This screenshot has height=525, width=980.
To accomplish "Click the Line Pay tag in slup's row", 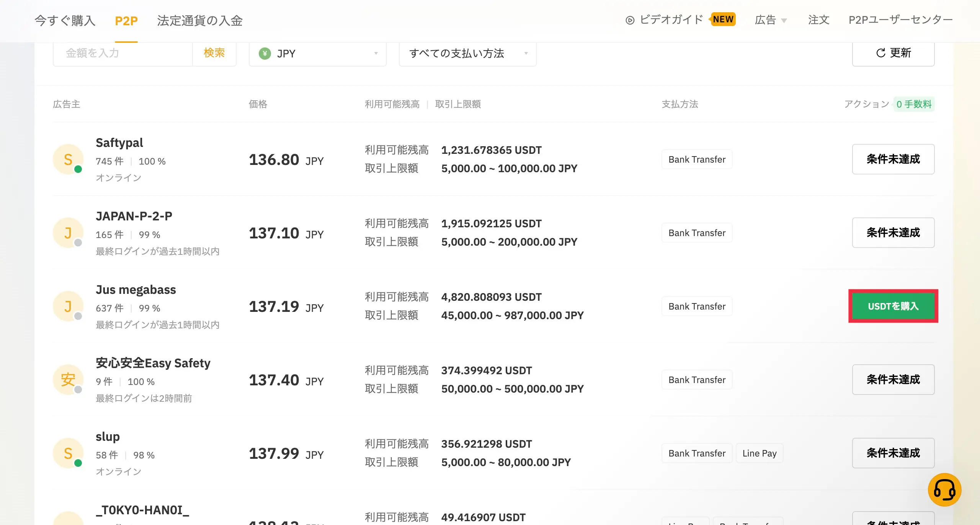I will 759,453.
